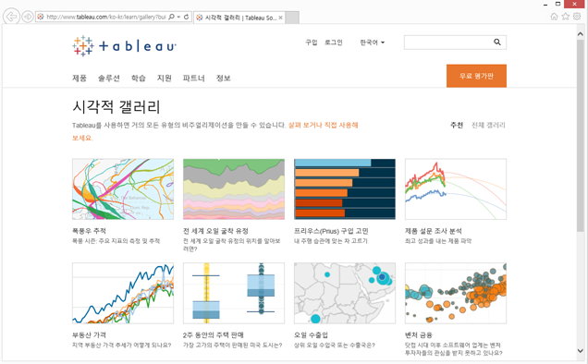Click the browser forward arrow button

click(x=28, y=17)
